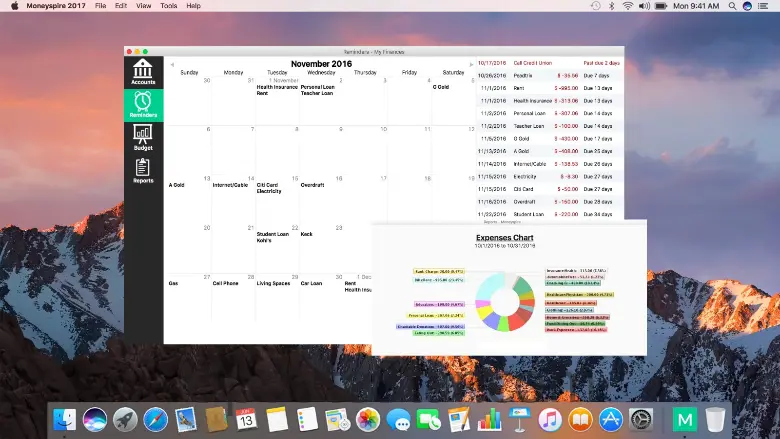
Task: Open the View menu
Action: (144, 6)
